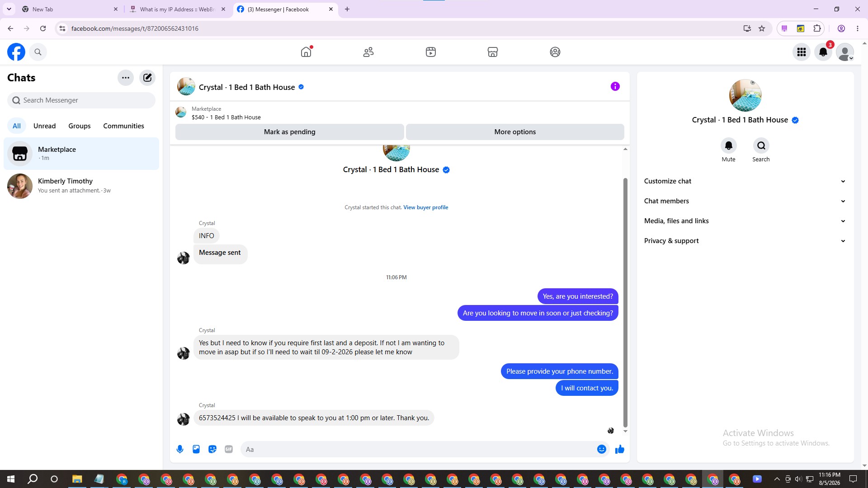Open a new browser tab with plus

(x=347, y=9)
